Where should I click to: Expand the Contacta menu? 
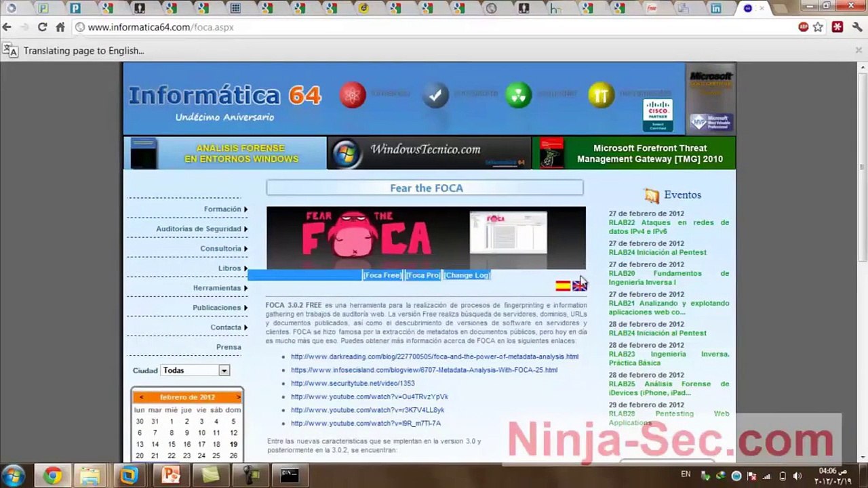point(229,327)
